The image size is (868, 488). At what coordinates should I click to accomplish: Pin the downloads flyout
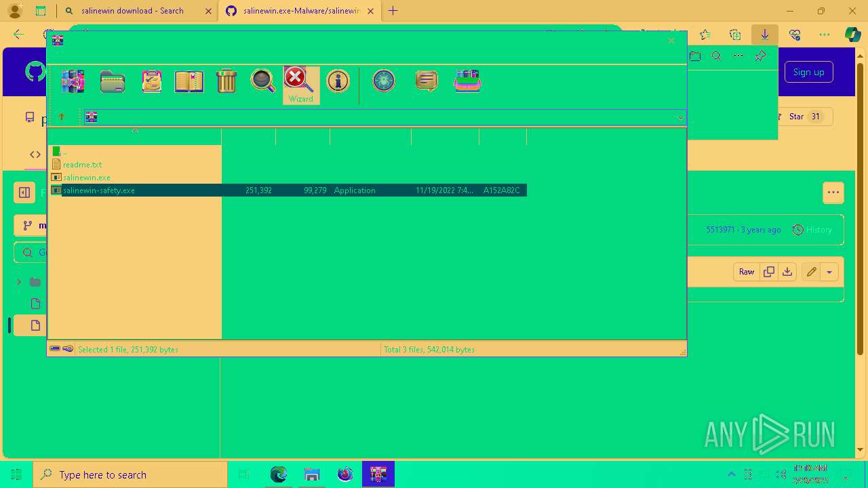click(760, 56)
